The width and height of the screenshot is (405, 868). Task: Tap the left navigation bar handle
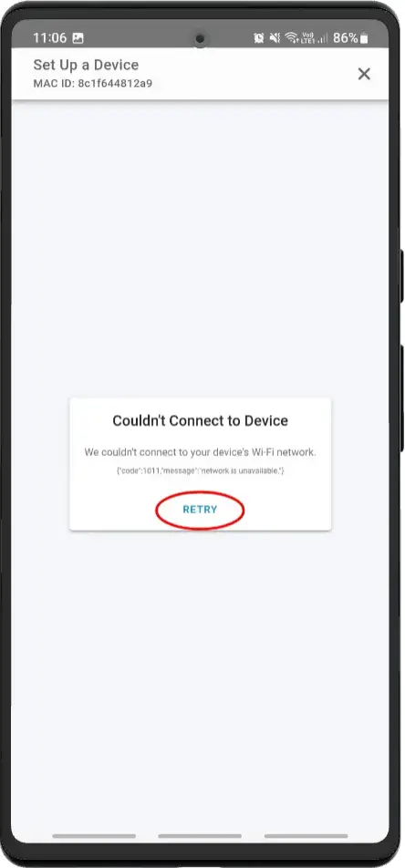[x=94, y=836]
